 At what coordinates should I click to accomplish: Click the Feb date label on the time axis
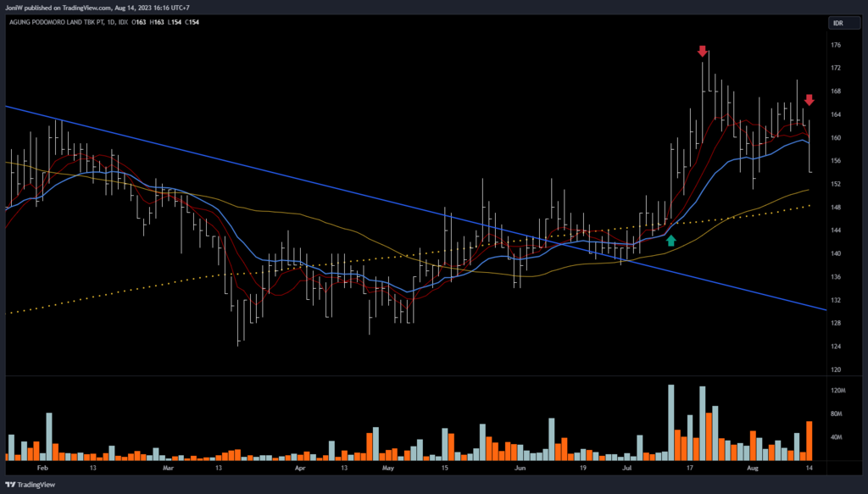[42, 467]
